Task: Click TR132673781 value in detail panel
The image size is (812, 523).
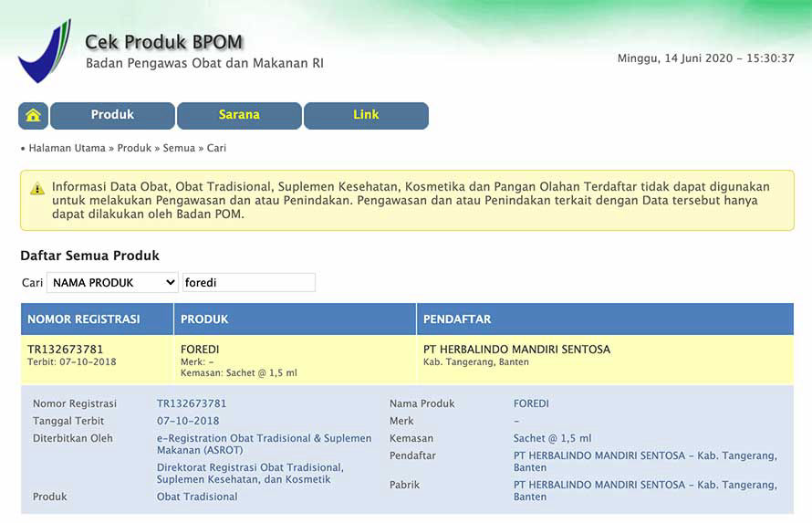Action: coord(192,403)
